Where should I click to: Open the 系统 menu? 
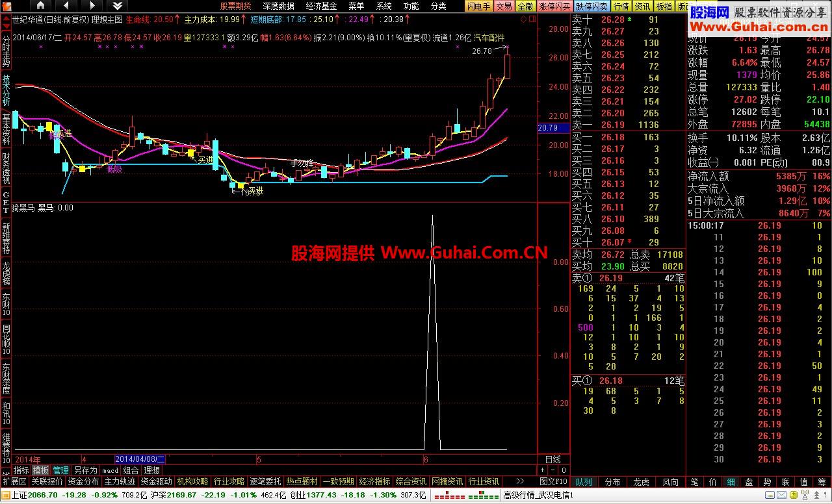tap(384, 6)
